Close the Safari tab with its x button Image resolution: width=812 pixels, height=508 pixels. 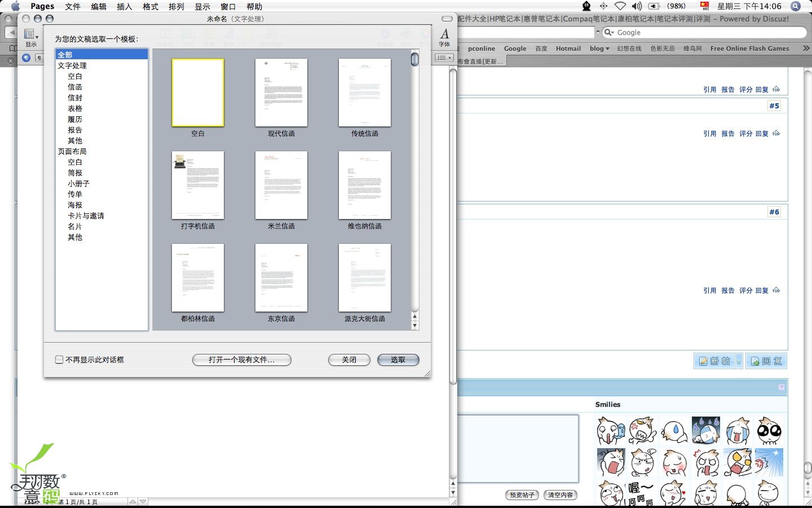11,60
